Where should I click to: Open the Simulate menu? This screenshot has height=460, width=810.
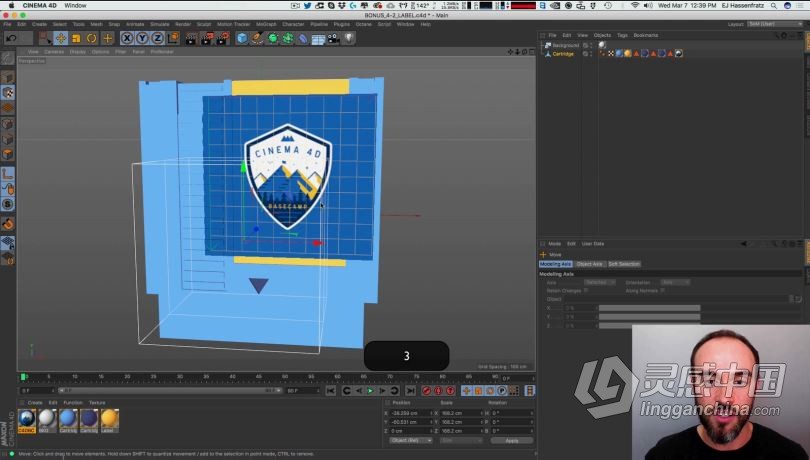(160, 24)
